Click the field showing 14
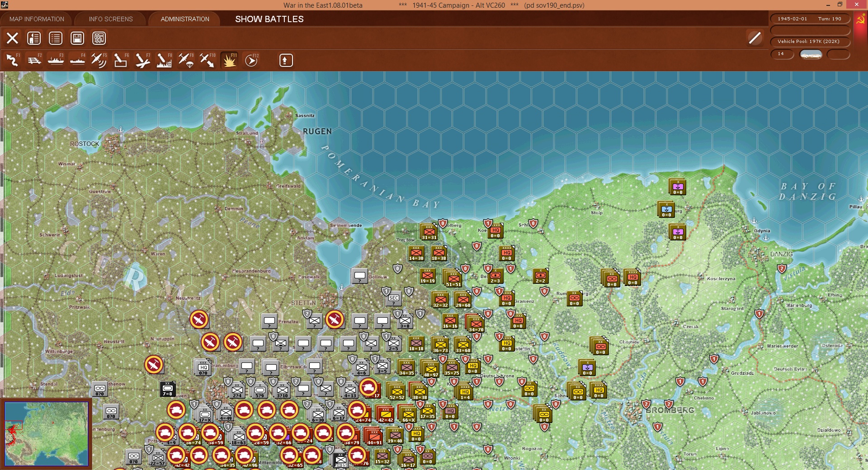The width and height of the screenshot is (868, 470). [782, 54]
